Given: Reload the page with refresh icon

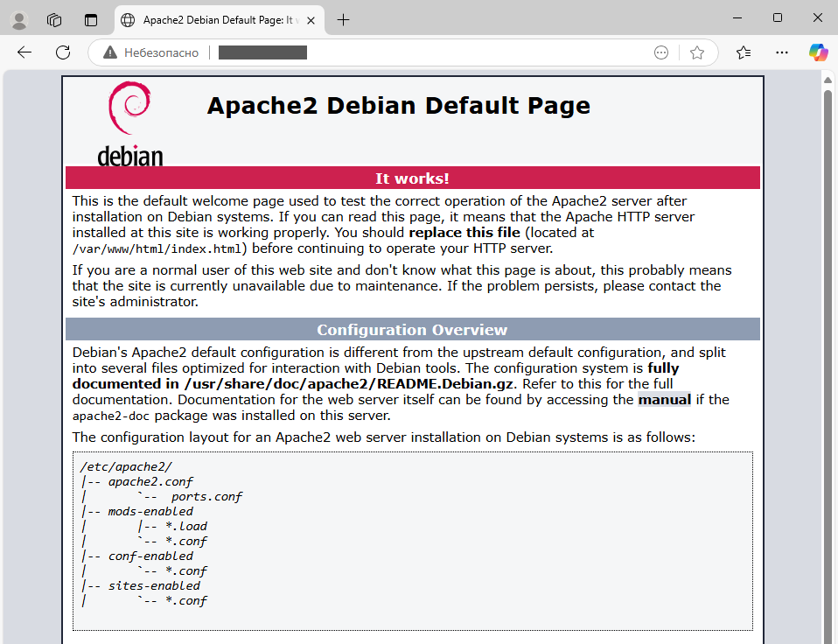Looking at the screenshot, I should (63, 52).
